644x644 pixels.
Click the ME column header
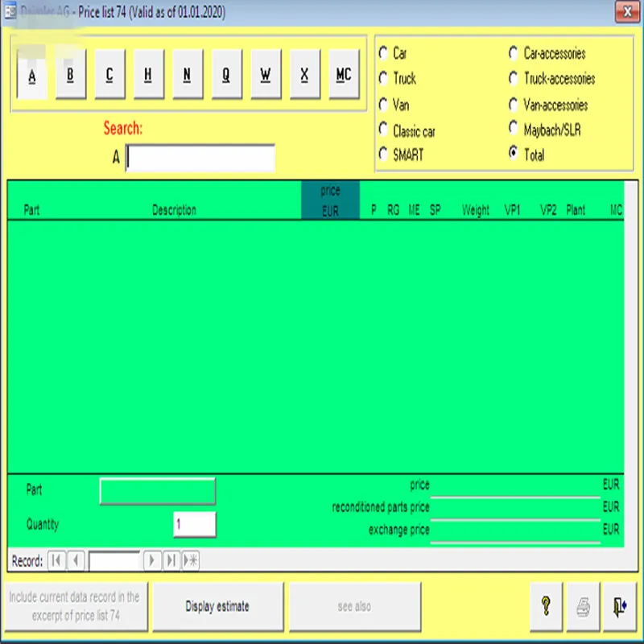(x=414, y=210)
